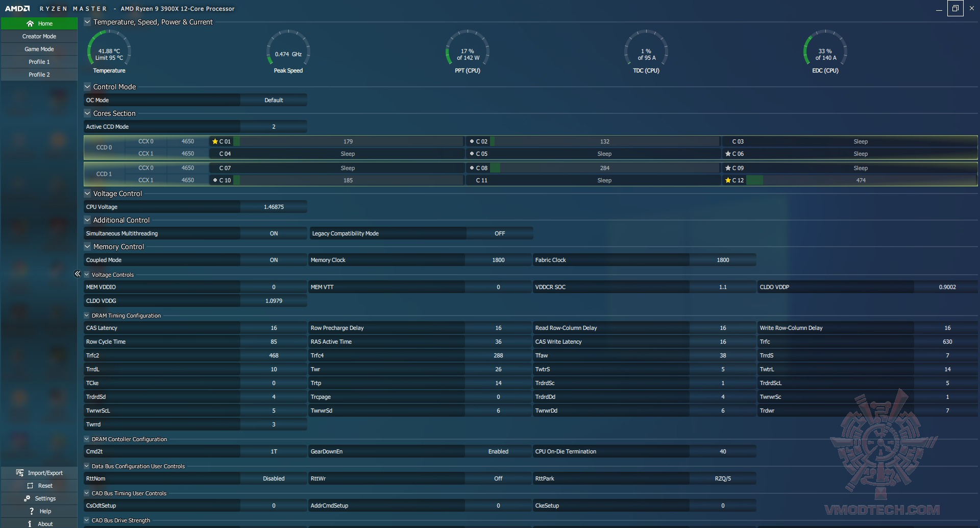Click the gold star on core C 01
Screen dimensions: 980x528
[215, 141]
